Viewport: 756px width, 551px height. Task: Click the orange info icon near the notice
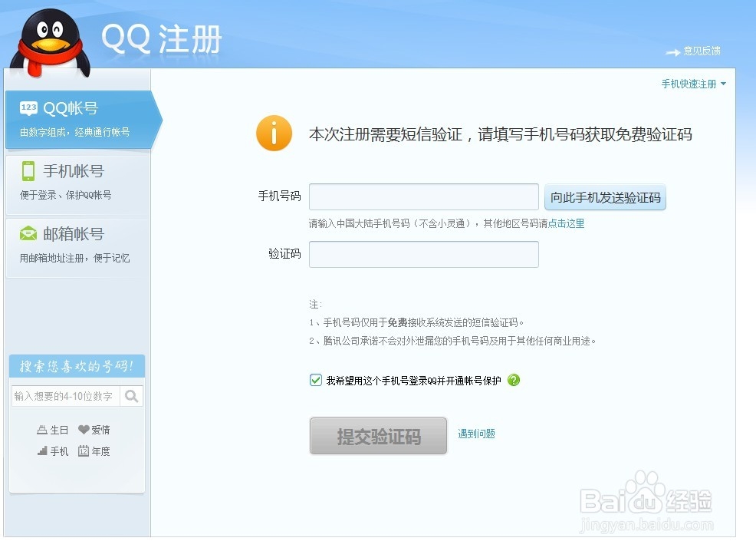coord(274,132)
